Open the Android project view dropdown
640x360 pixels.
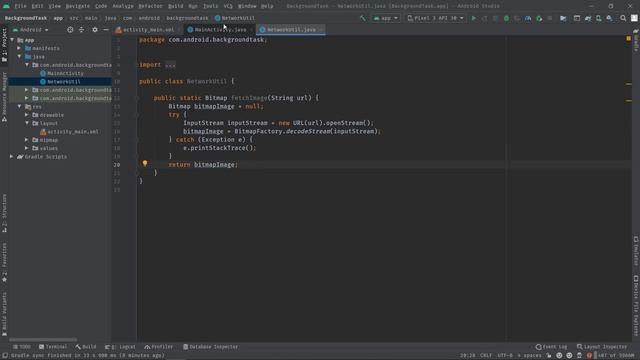pos(31,30)
